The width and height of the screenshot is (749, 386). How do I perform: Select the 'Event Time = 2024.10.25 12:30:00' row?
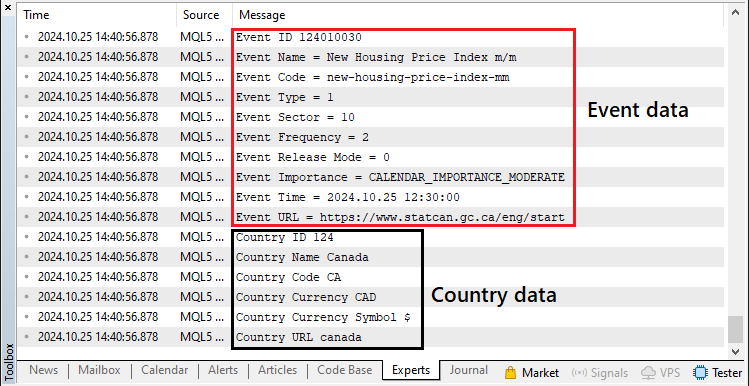[371, 197]
